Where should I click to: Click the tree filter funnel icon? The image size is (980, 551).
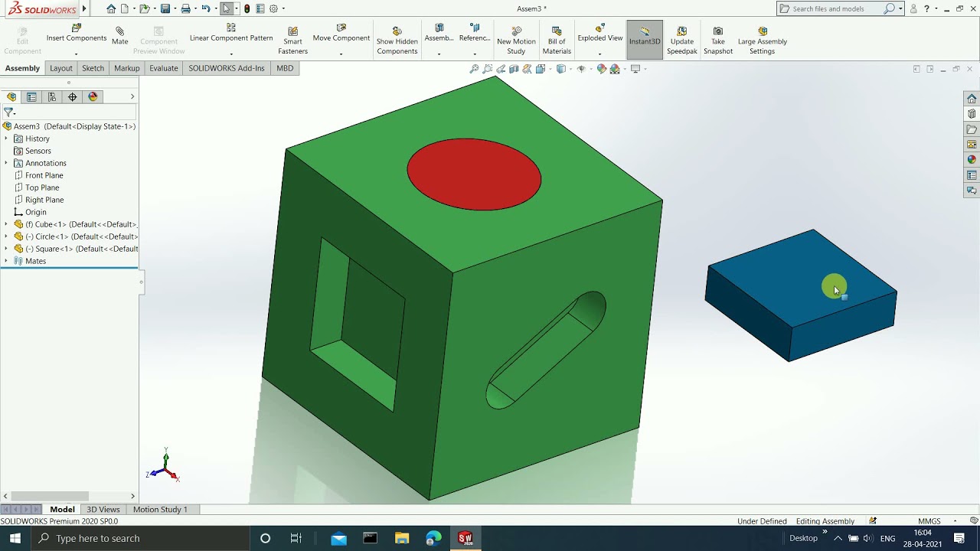[9, 112]
